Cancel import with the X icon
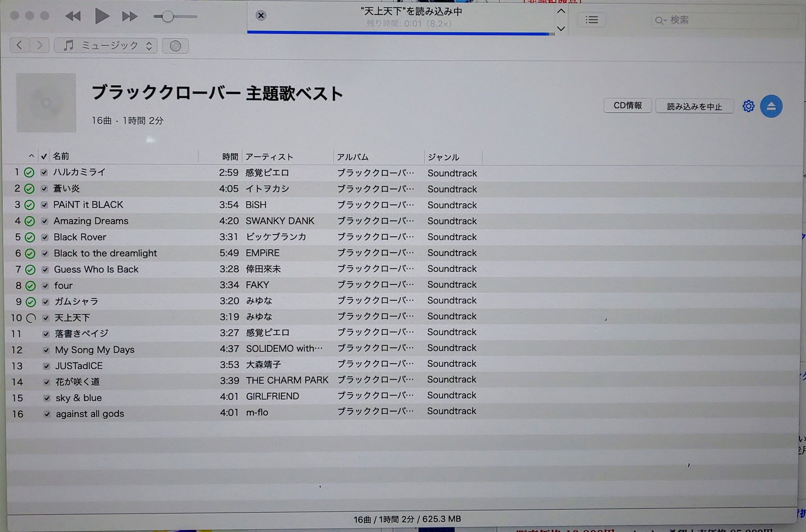This screenshot has height=532, width=806. 261,15
